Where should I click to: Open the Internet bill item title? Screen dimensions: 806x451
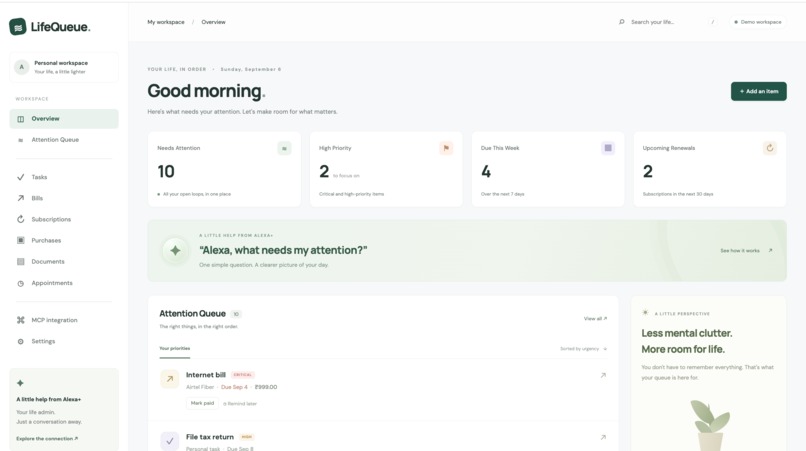pyautogui.click(x=206, y=375)
